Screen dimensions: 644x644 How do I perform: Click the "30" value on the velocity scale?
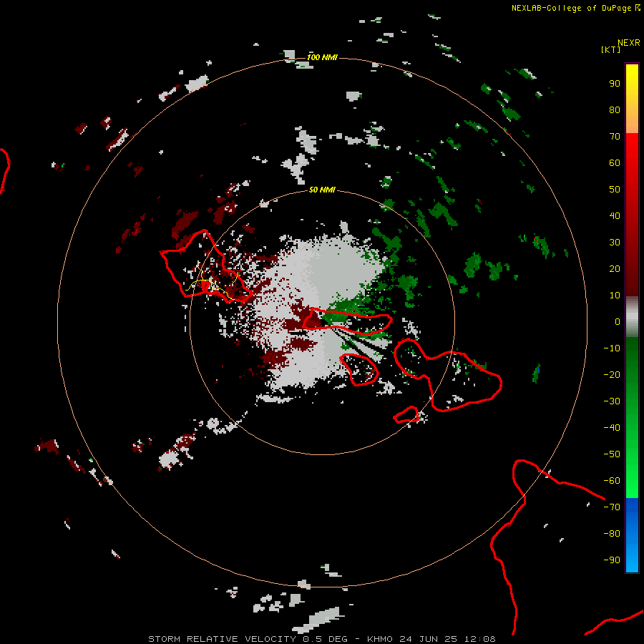click(x=615, y=243)
